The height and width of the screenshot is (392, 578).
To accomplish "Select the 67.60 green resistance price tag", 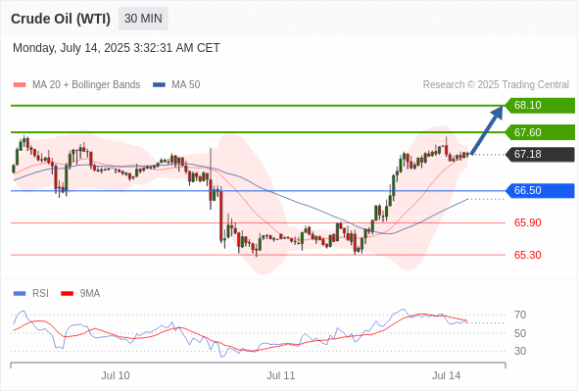I will [x=540, y=132].
